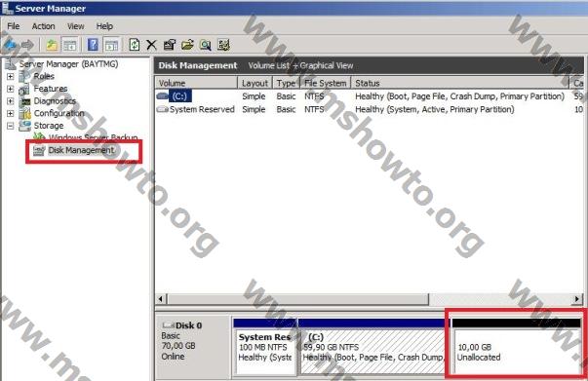Click the horizontal scrollbar right arrow
This screenshot has width=588, height=381.
[x=577, y=299]
